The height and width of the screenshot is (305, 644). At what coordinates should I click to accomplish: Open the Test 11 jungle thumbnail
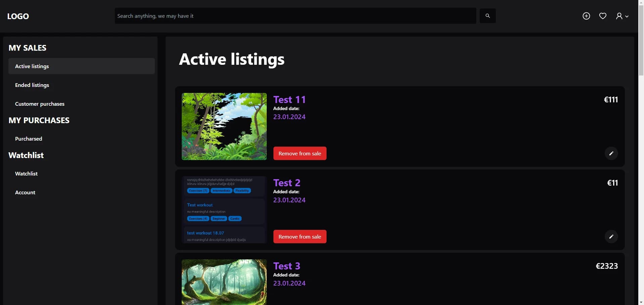click(x=224, y=126)
